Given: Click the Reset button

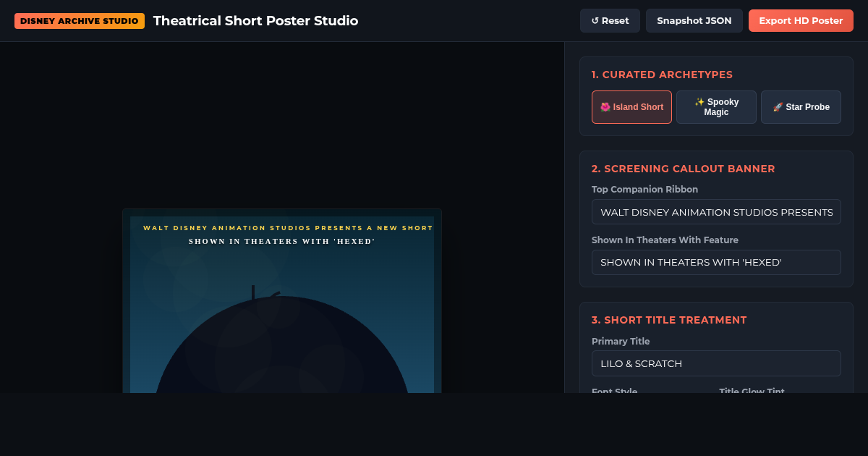Looking at the screenshot, I should click(x=610, y=21).
